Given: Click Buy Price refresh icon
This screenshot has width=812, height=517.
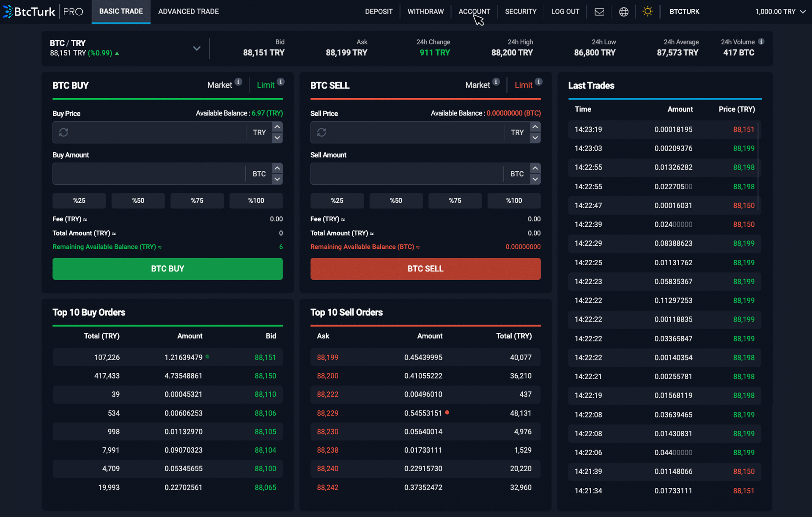Looking at the screenshot, I should click(x=64, y=132).
